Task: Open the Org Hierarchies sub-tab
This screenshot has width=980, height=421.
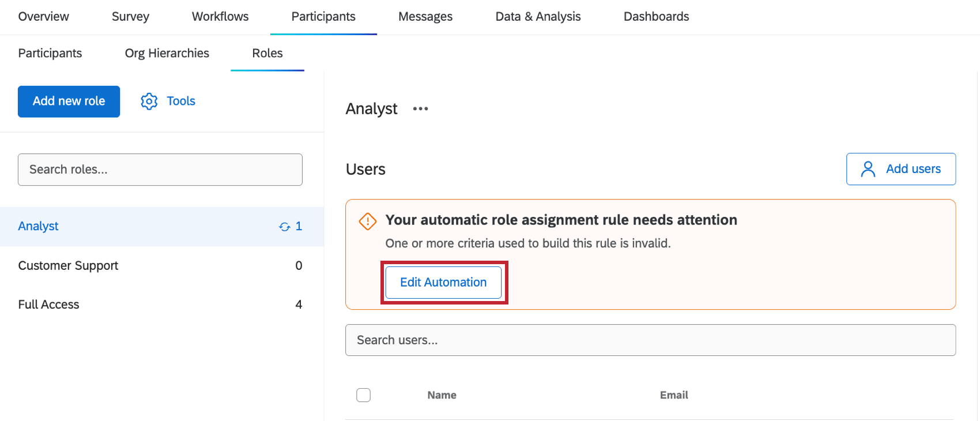Action: point(167,53)
